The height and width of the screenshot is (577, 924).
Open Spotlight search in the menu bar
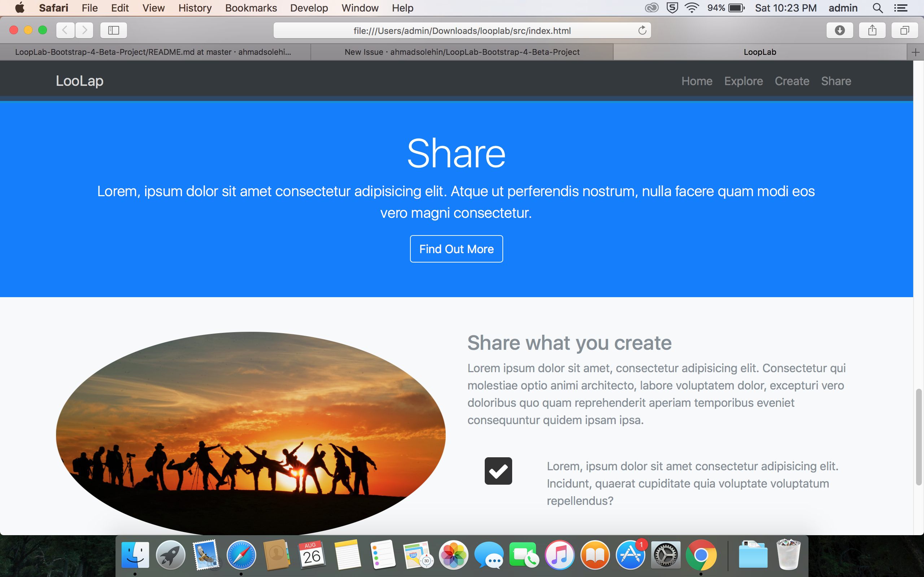click(x=877, y=8)
